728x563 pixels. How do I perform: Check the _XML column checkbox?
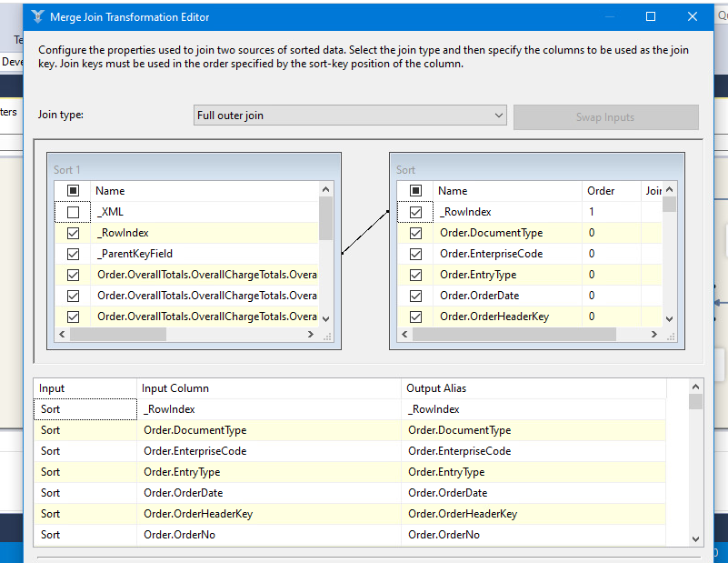pyautogui.click(x=73, y=212)
